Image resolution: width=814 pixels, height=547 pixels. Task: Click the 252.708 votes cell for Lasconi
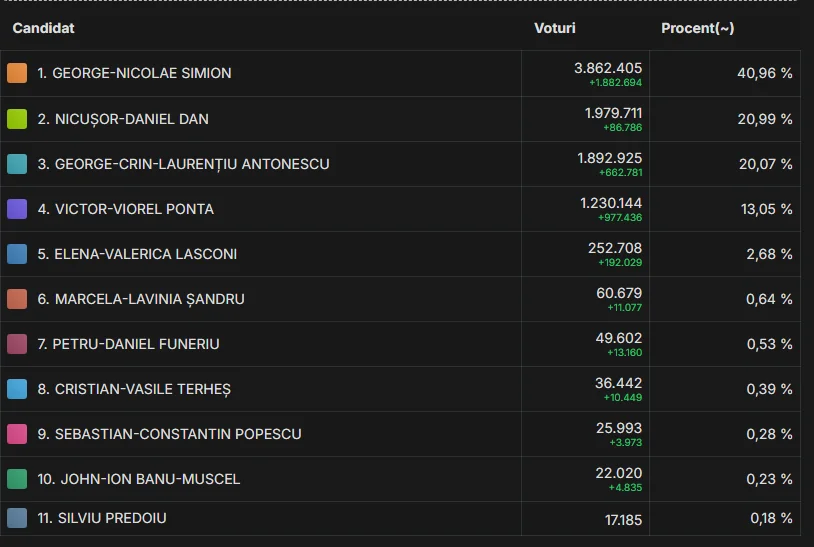(615, 248)
